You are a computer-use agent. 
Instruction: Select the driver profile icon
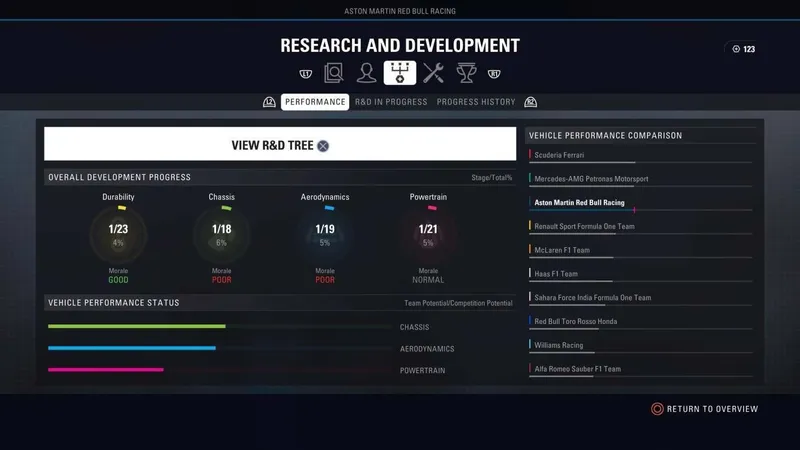pyautogui.click(x=367, y=73)
